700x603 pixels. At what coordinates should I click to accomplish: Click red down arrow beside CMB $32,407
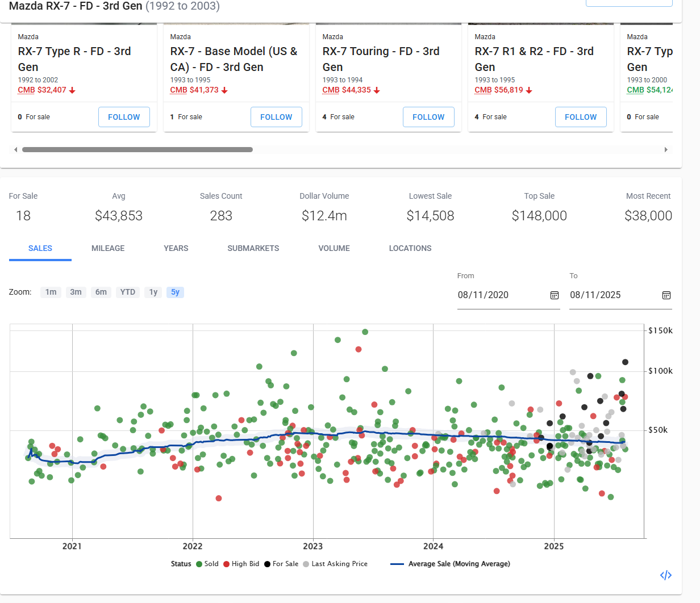tap(73, 90)
